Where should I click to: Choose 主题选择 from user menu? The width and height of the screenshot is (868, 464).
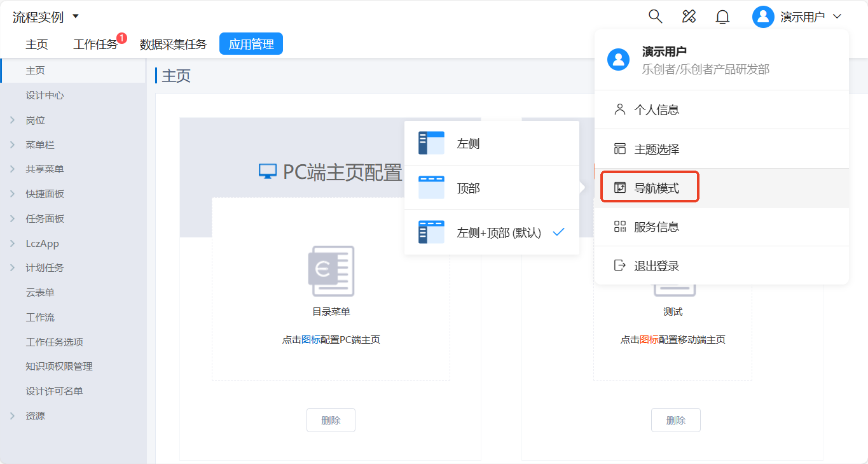click(657, 150)
